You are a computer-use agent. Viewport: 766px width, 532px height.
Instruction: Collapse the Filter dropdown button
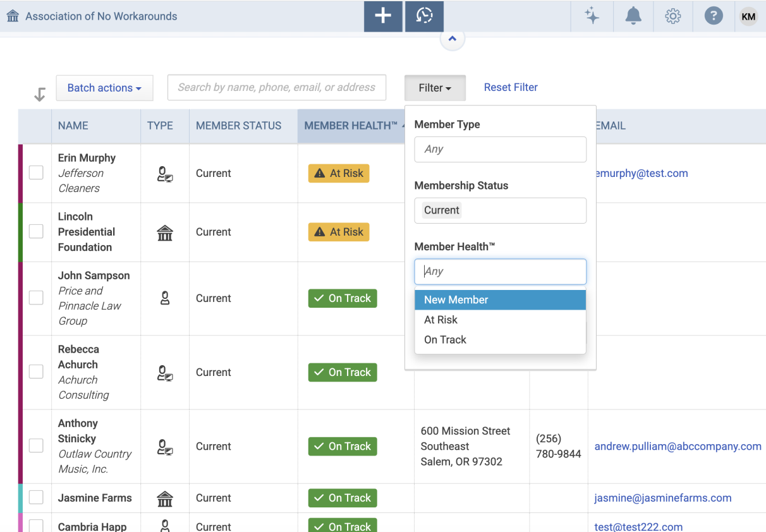click(435, 88)
